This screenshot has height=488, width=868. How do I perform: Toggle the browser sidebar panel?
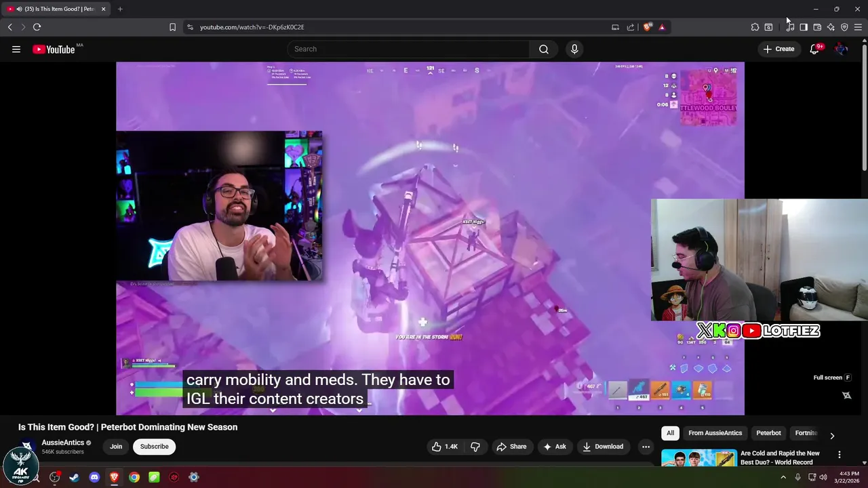804,27
